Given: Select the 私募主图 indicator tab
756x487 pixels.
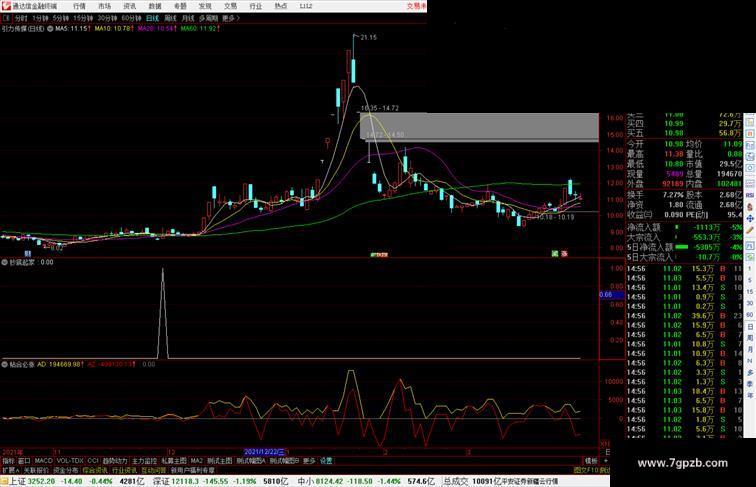Looking at the screenshot, I should click(x=174, y=461).
